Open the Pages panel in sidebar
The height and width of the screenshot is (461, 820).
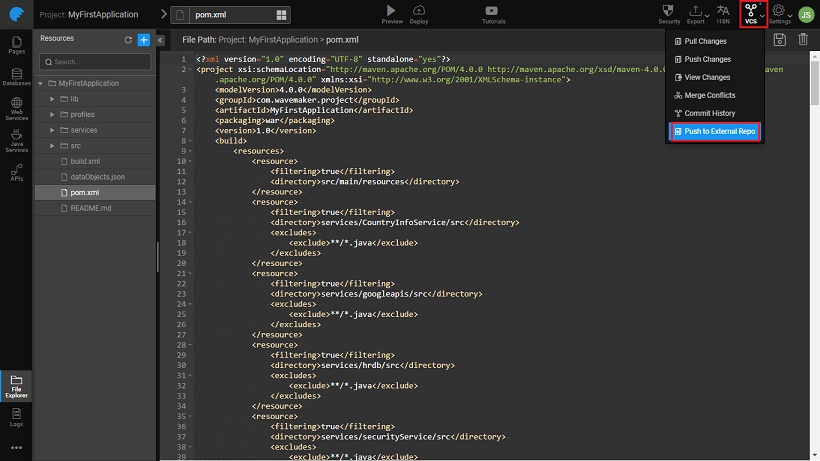tap(16, 44)
